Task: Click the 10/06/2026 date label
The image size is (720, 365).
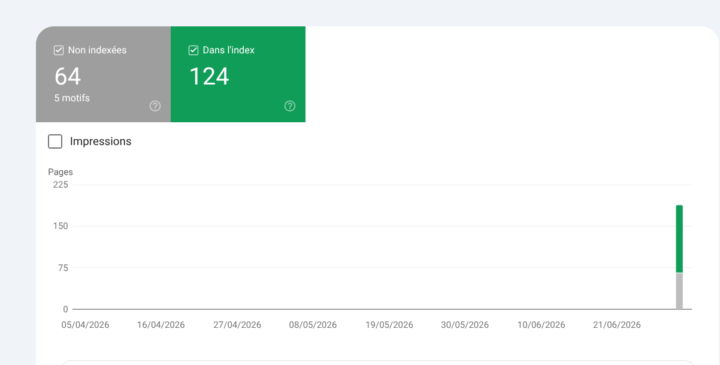Action: [x=541, y=325]
